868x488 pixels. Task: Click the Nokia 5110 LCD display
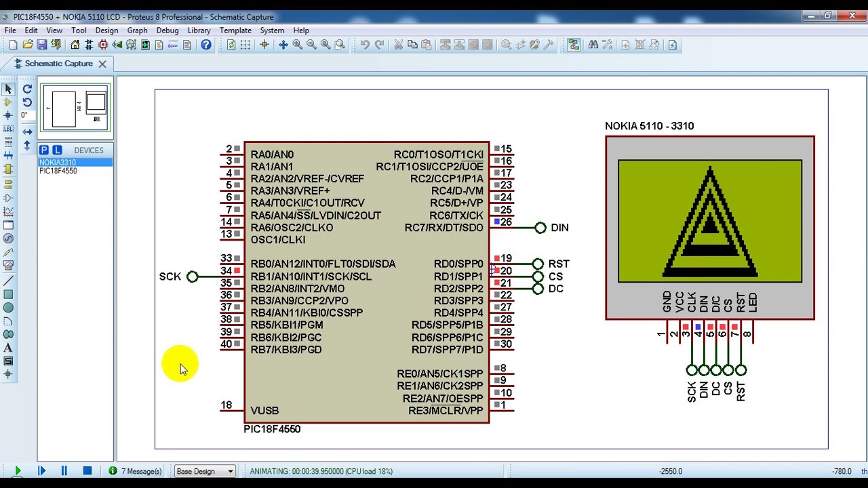[710, 221]
